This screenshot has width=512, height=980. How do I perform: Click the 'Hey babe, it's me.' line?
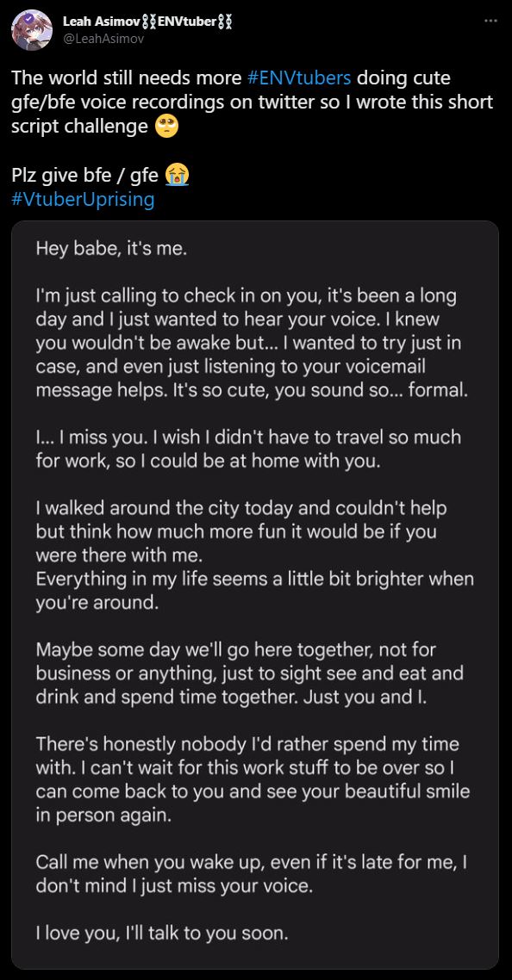111,249
